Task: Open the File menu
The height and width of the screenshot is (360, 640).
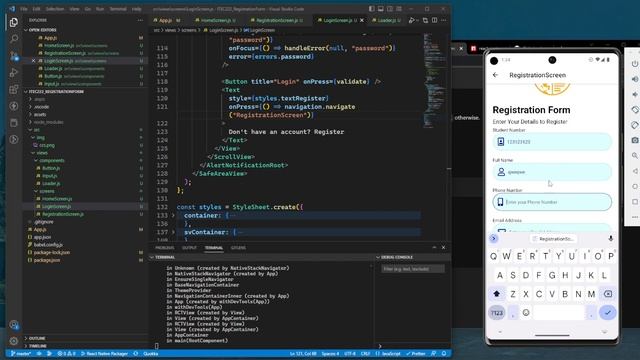Action: point(24,9)
